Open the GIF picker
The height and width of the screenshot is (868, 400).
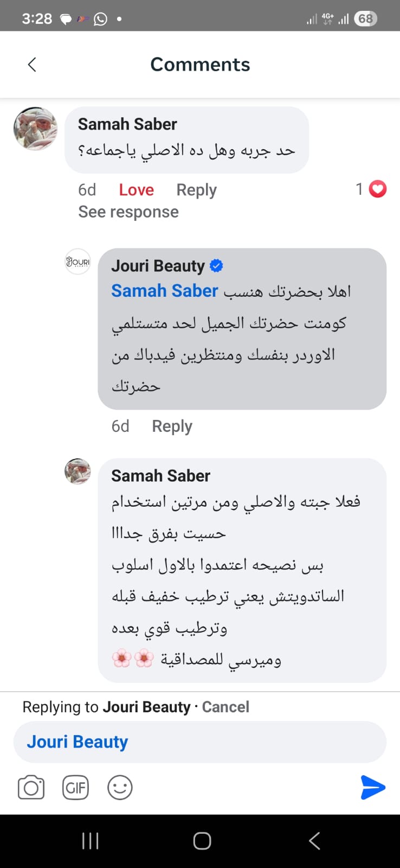(x=75, y=788)
